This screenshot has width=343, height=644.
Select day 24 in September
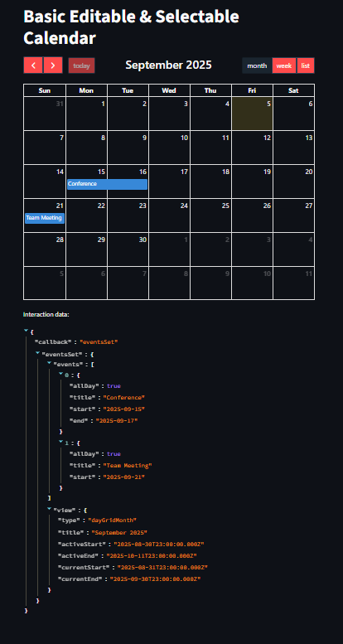coord(169,215)
